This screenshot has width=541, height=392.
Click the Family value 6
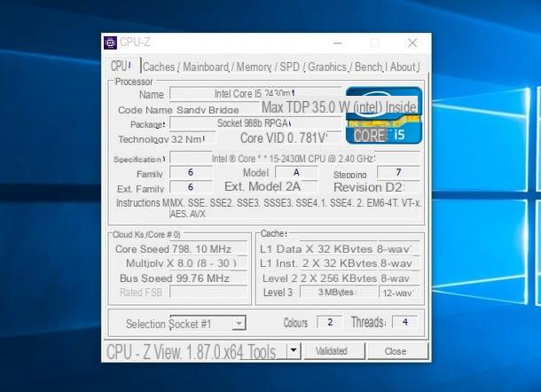click(x=191, y=172)
